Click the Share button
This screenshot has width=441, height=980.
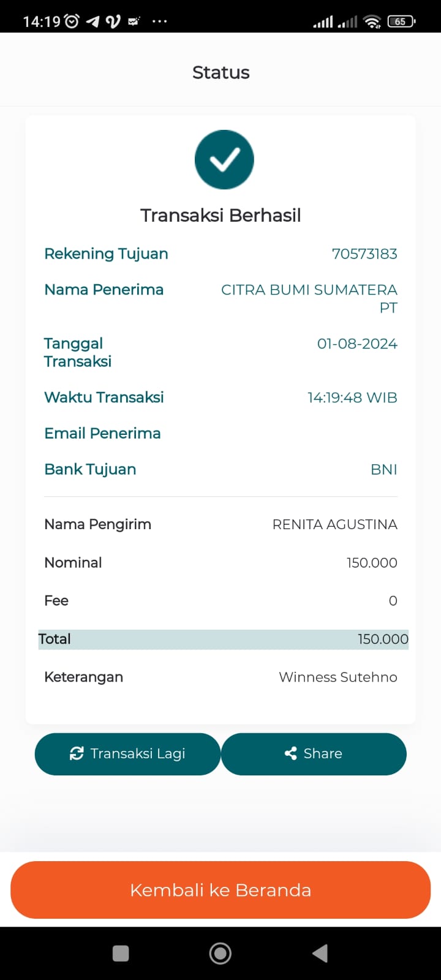coord(314,754)
